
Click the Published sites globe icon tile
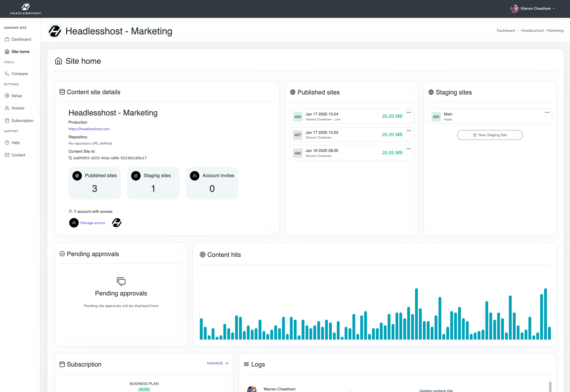click(77, 176)
